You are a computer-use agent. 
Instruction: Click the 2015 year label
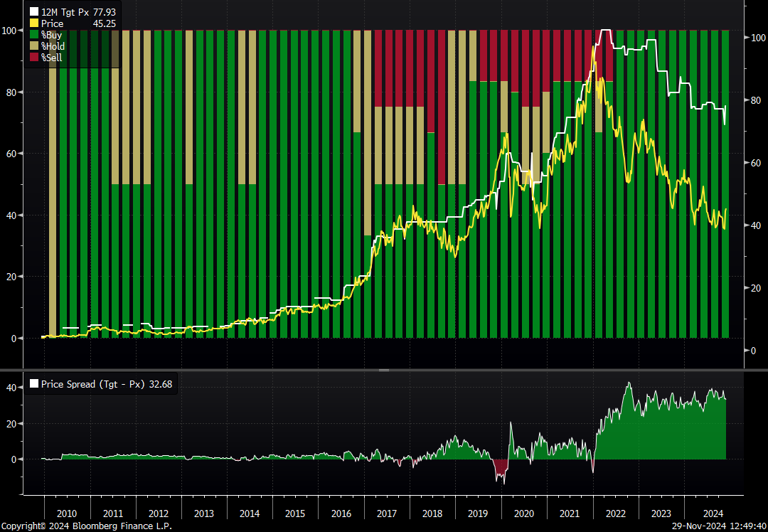tap(295, 514)
